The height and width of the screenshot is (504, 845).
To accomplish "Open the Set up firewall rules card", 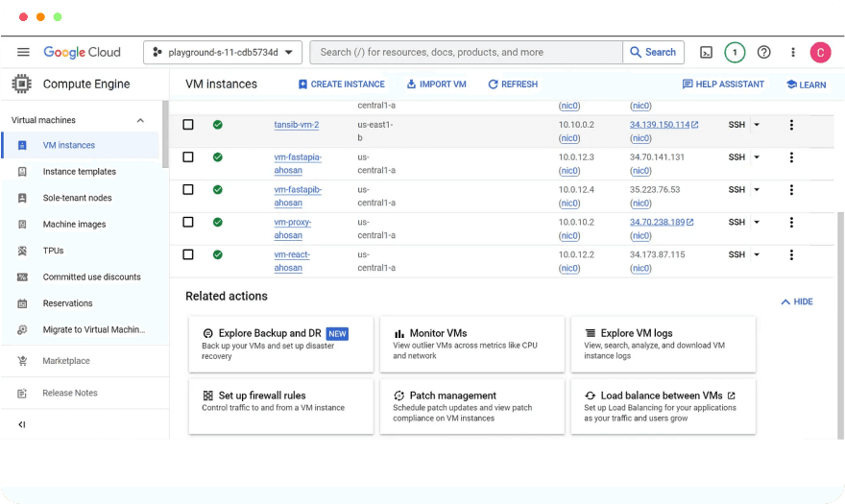I will tap(280, 406).
